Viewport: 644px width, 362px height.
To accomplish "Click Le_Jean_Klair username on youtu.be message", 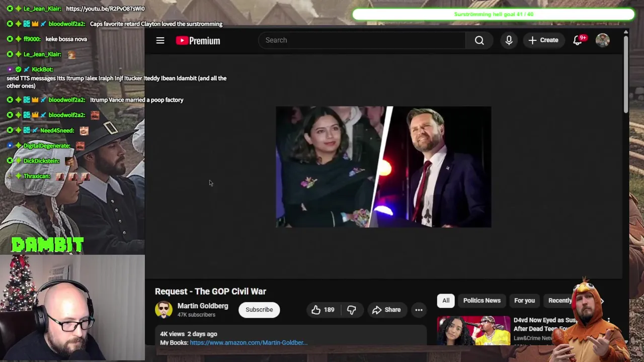I will tap(42, 9).
